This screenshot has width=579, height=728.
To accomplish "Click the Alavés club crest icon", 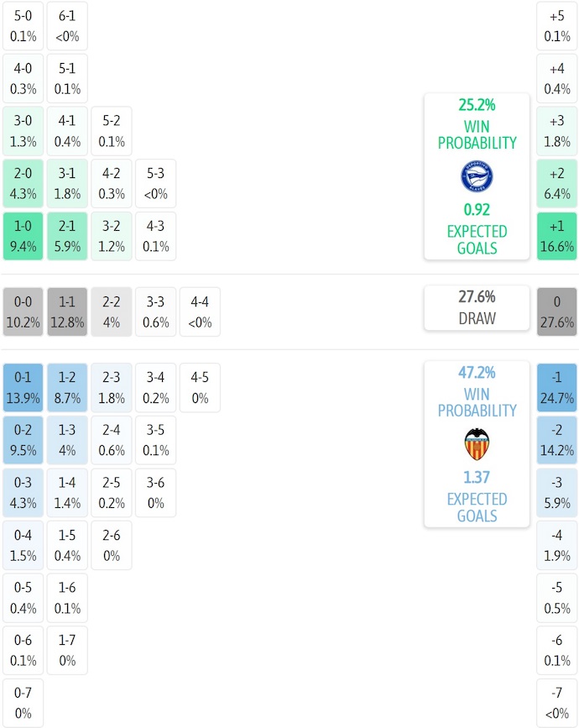I will tap(477, 177).
